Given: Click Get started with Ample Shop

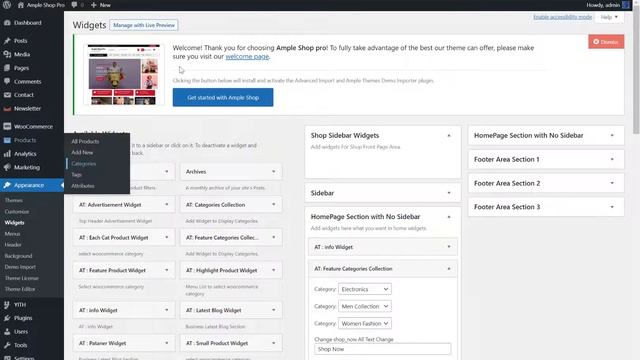Looking at the screenshot, I should click(x=223, y=97).
